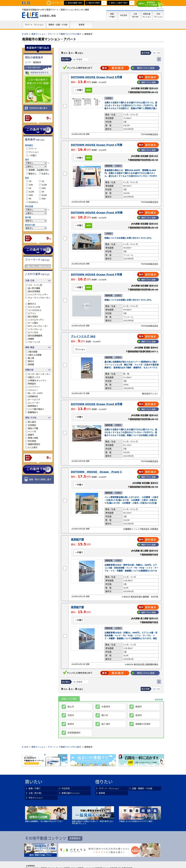
Task: Open 新築一戸建て header menu
Action: point(112,15)
